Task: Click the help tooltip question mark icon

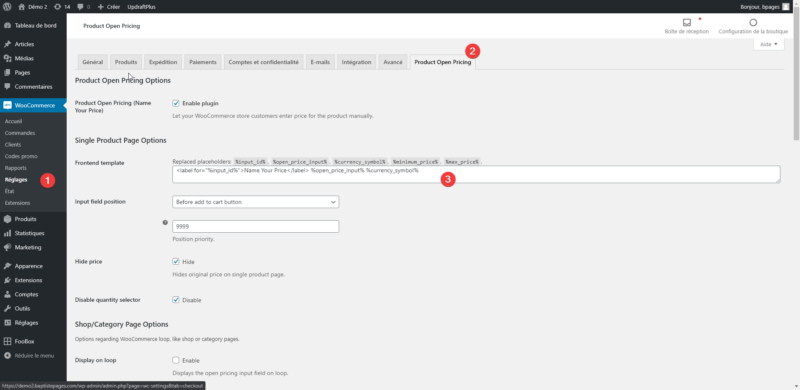Action: tap(165, 223)
